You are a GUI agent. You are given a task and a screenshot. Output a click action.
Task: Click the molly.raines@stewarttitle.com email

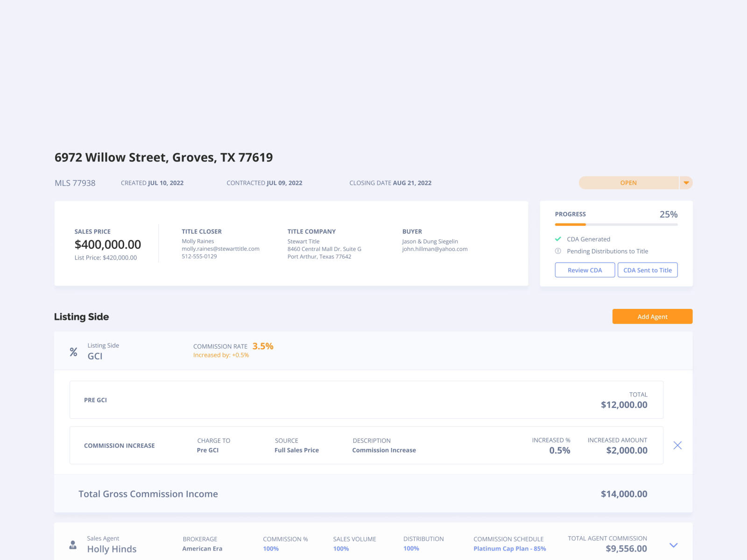click(x=220, y=249)
